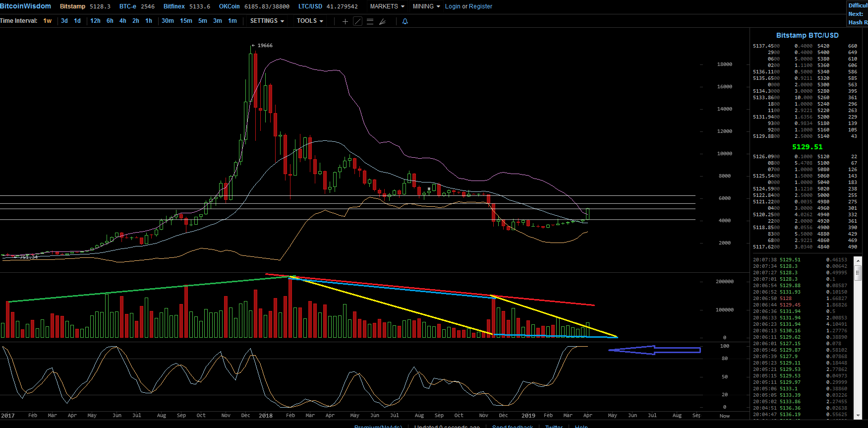Expand the MARKETS dropdown menu
This screenshot has width=868, height=428.
[x=387, y=6]
